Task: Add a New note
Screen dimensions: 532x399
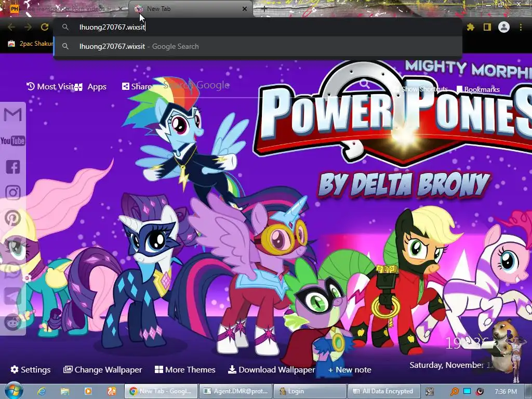Action: tap(350, 369)
